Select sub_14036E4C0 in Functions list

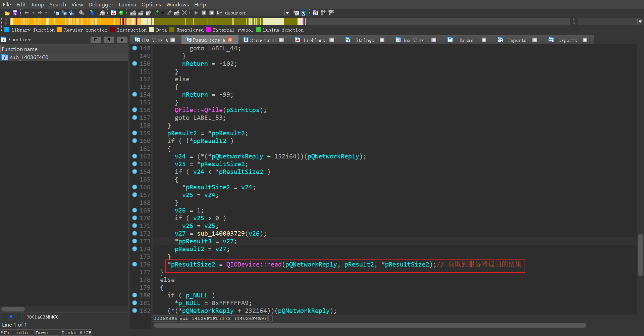coord(29,57)
